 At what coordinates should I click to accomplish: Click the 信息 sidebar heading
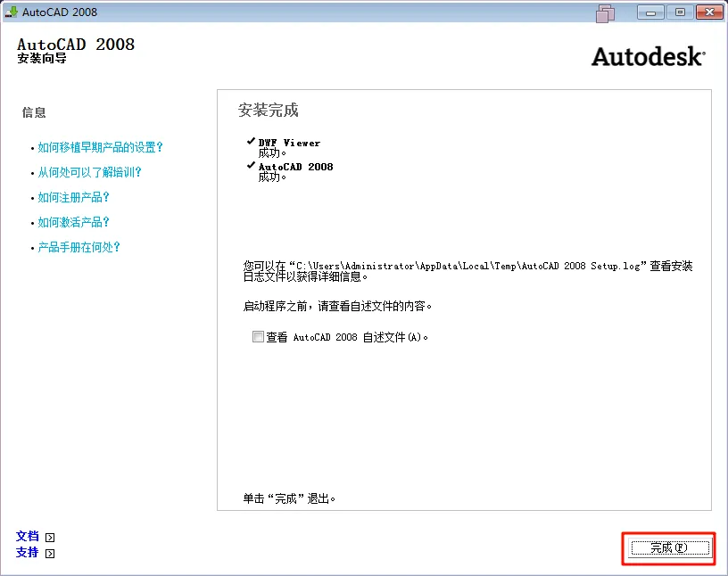(x=34, y=112)
